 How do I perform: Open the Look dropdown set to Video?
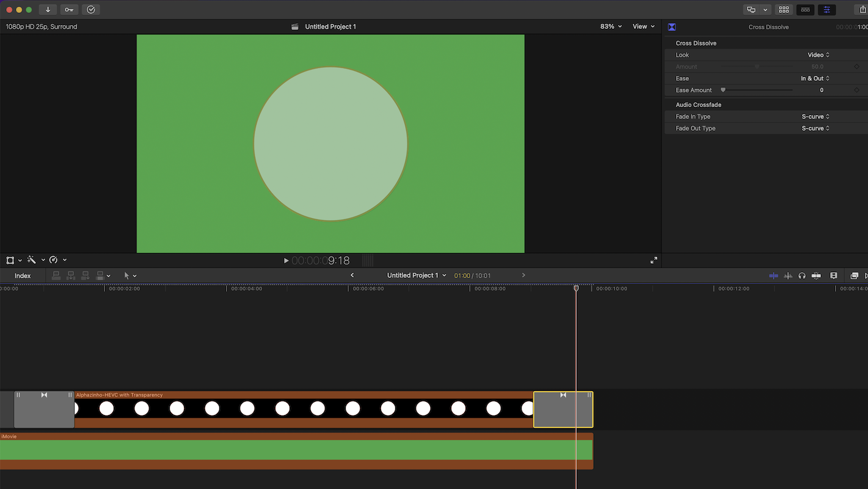click(818, 55)
